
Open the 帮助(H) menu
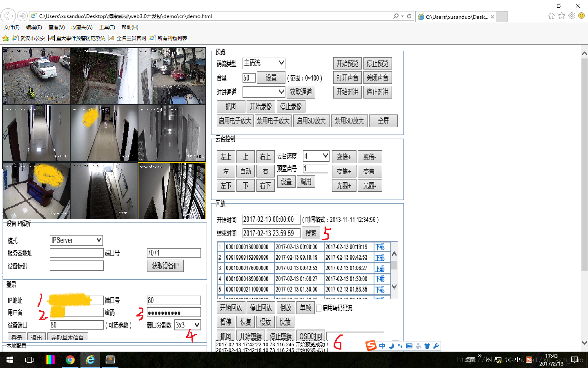pos(130,27)
